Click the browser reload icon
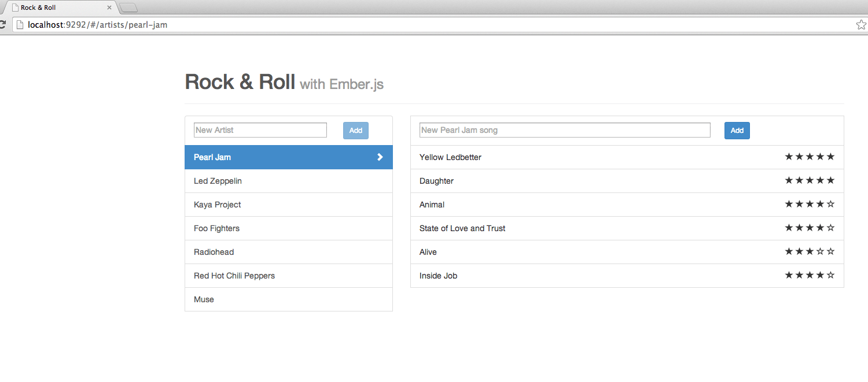Screen dimensions: 868x382 pyautogui.click(x=3, y=25)
